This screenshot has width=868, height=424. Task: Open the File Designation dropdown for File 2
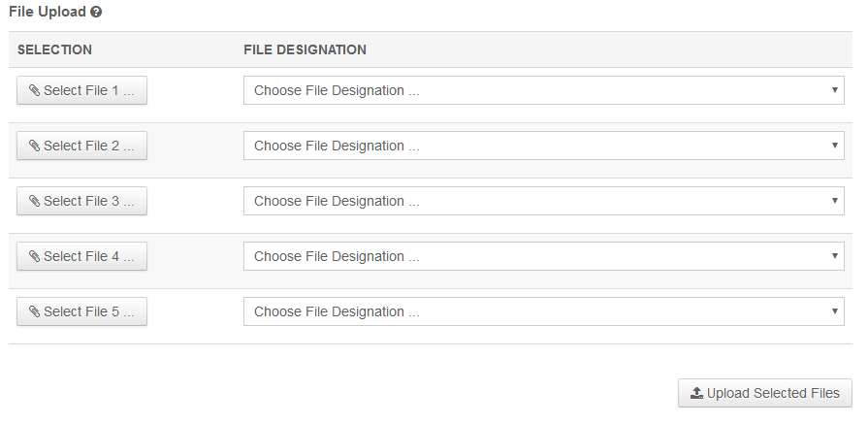(543, 146)
